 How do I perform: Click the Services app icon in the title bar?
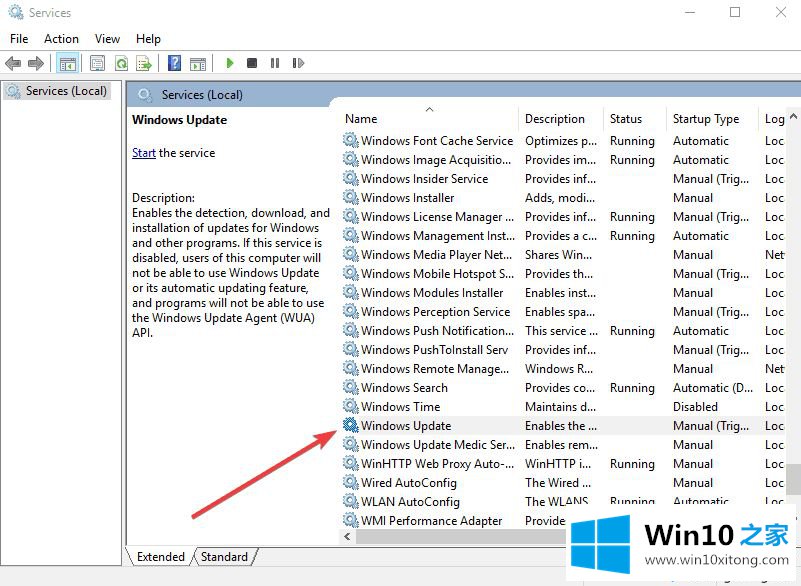(15, 12)
